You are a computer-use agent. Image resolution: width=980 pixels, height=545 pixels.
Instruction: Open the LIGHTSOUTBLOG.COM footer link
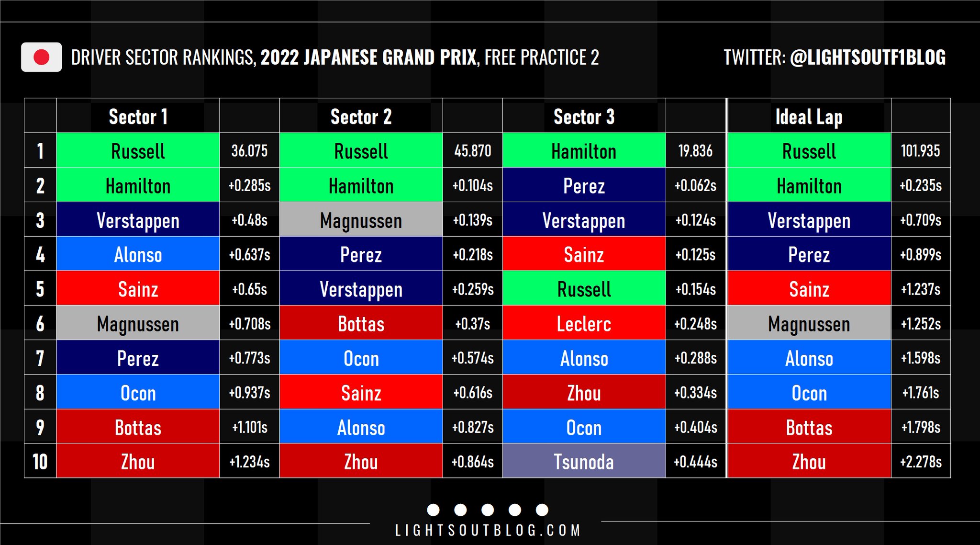click(488, 531)
